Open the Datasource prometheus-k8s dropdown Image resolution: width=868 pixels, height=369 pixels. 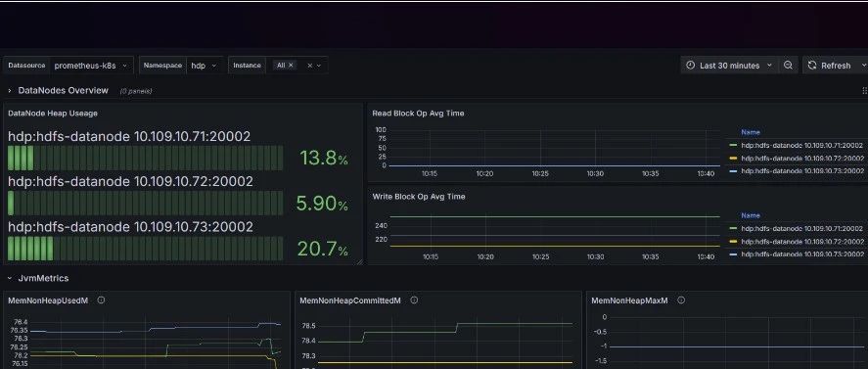click(x=91, y=66)
